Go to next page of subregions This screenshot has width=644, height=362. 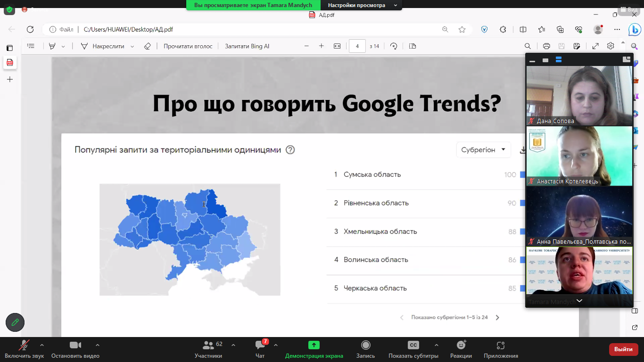(x=497, y=318)
